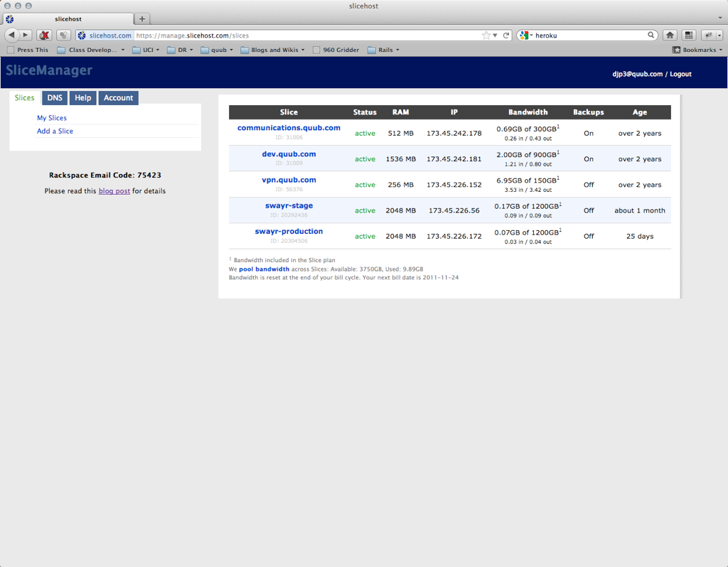Switch to the DNS tab
Viewport: 728px width, 567px height.
(55, 98)
